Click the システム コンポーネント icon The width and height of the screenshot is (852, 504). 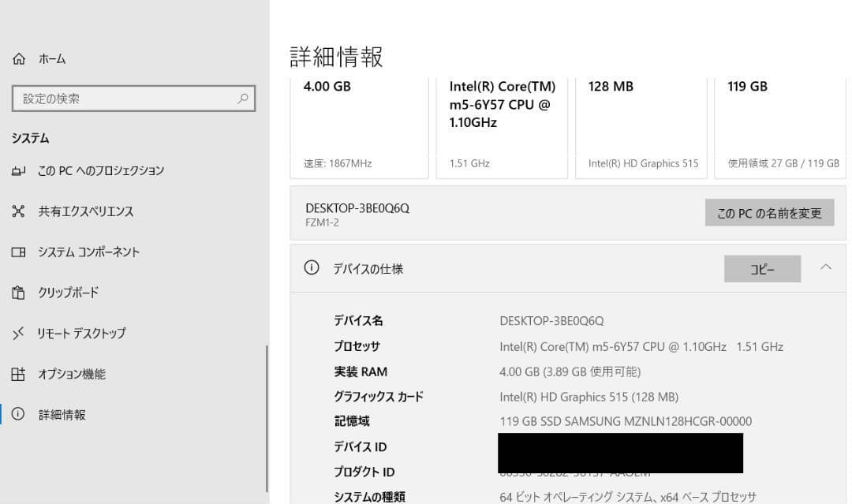coord(18,252)
